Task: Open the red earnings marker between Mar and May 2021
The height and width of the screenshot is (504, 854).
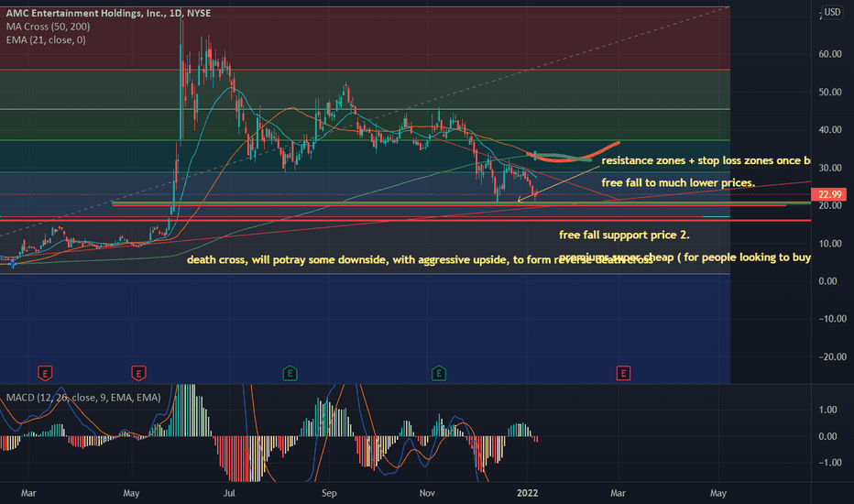Action: pos(45,373)
